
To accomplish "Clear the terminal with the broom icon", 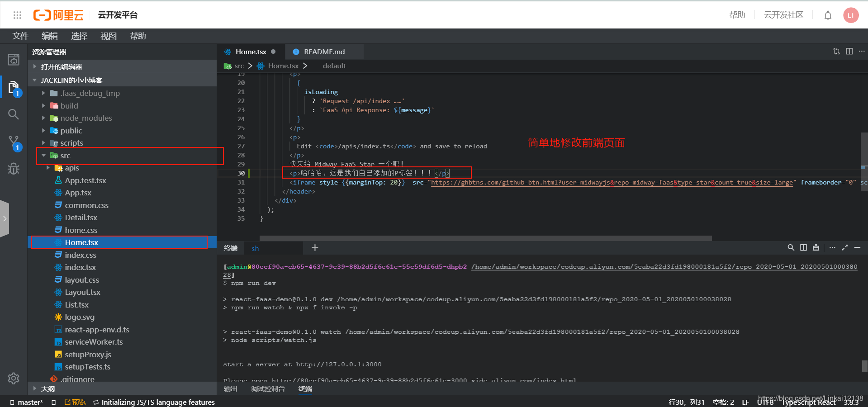I will coord(816,247).
